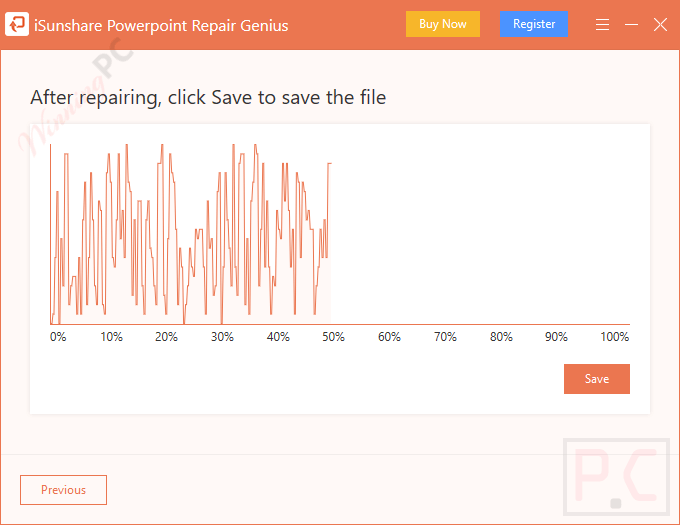Click the 90% axis label
The width and height of the screenshot is (680, 525).
click(556, 337)
